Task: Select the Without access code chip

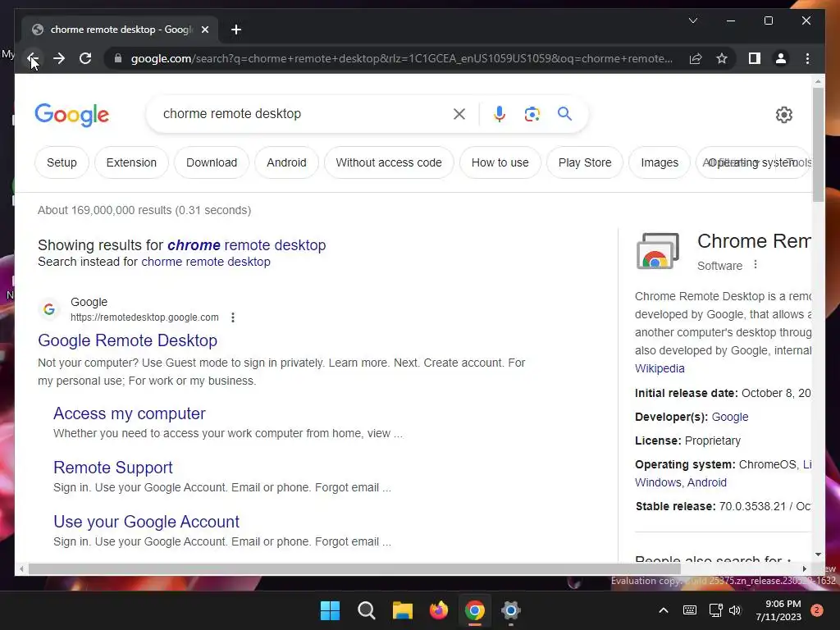Action: [x=389, y=162]
